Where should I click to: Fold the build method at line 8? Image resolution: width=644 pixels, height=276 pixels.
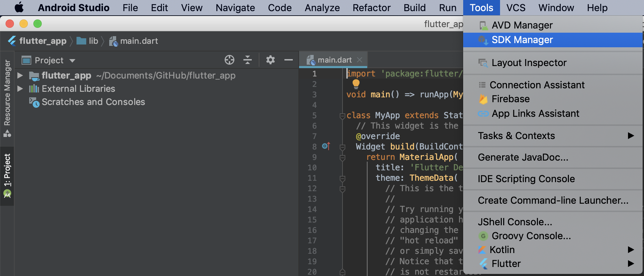click(x=343, y=147)
